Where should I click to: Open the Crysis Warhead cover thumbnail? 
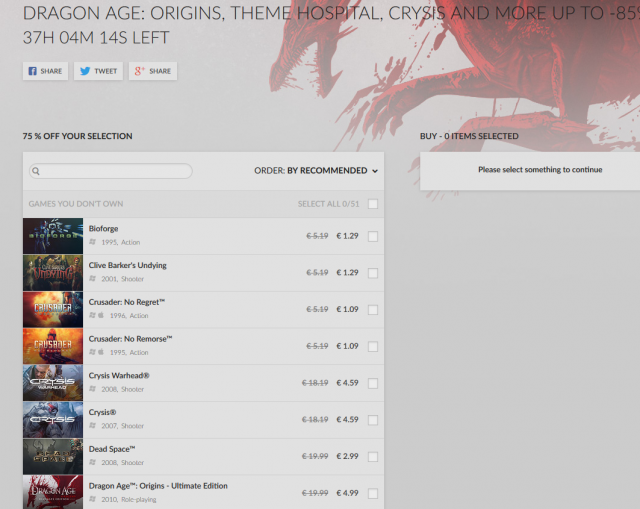(53, 383)
